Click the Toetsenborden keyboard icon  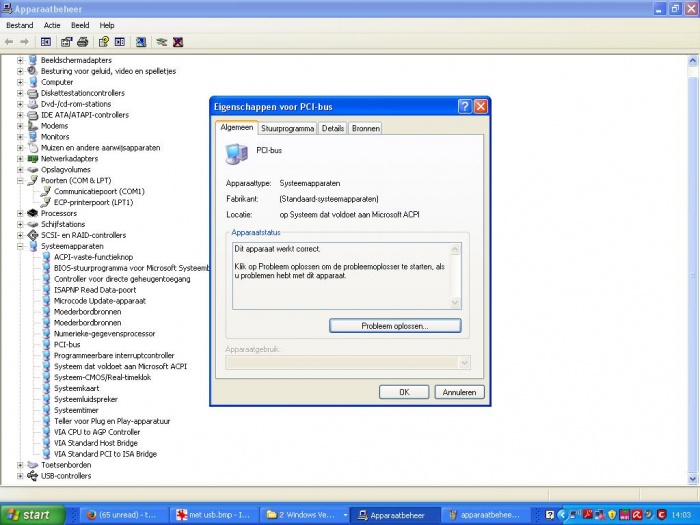(33, 465)
